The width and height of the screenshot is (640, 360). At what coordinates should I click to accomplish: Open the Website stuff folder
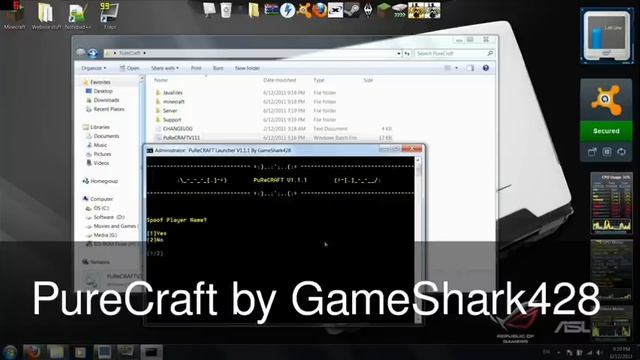coord(46,15)
